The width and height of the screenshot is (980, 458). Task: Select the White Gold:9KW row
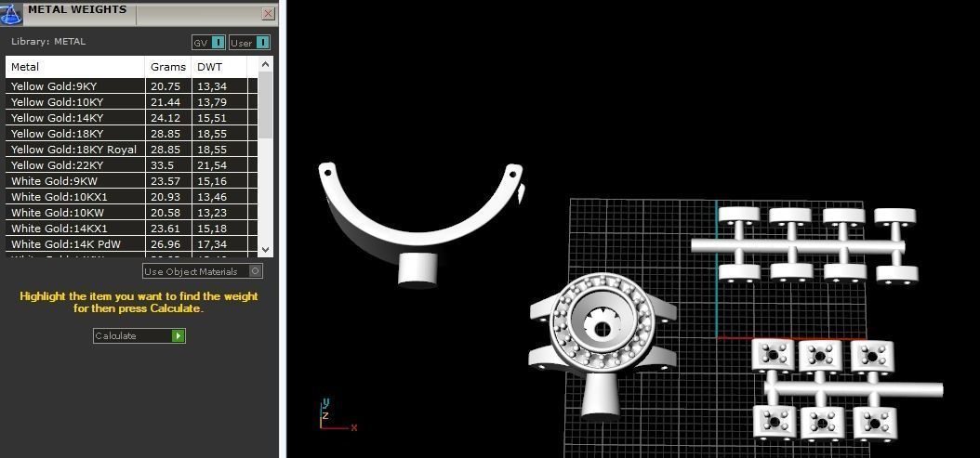point(131,181)
